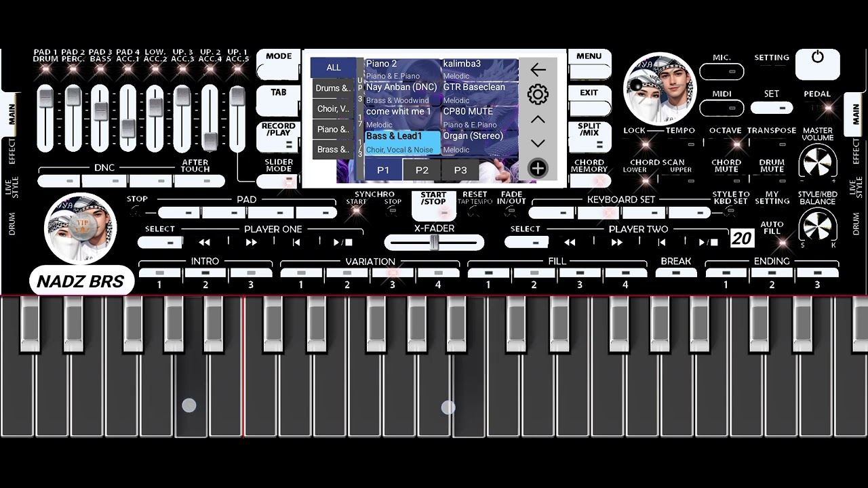868x488 pixels.
Task: Tap the tempo value 20
Action: [742, 238]
